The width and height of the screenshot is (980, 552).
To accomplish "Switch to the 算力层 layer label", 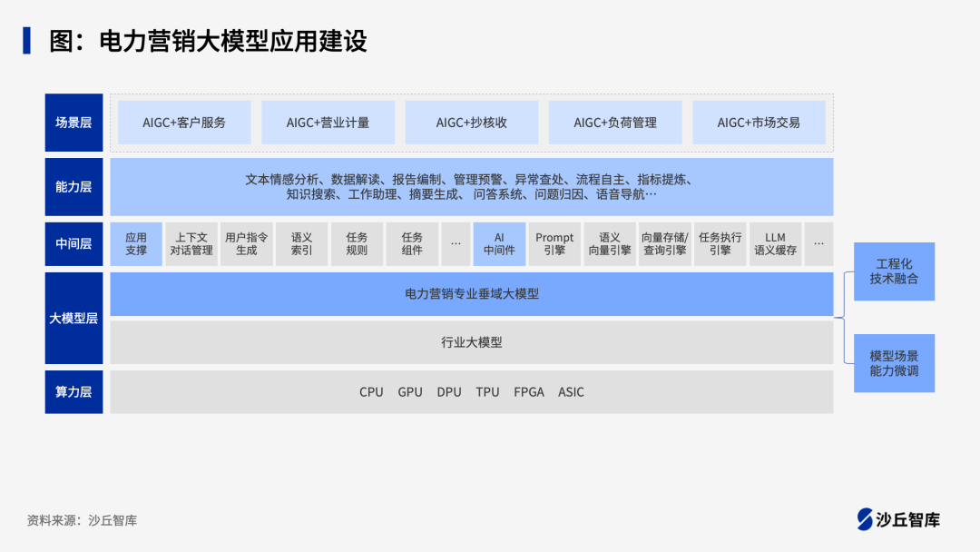I will tap(73, 391).
